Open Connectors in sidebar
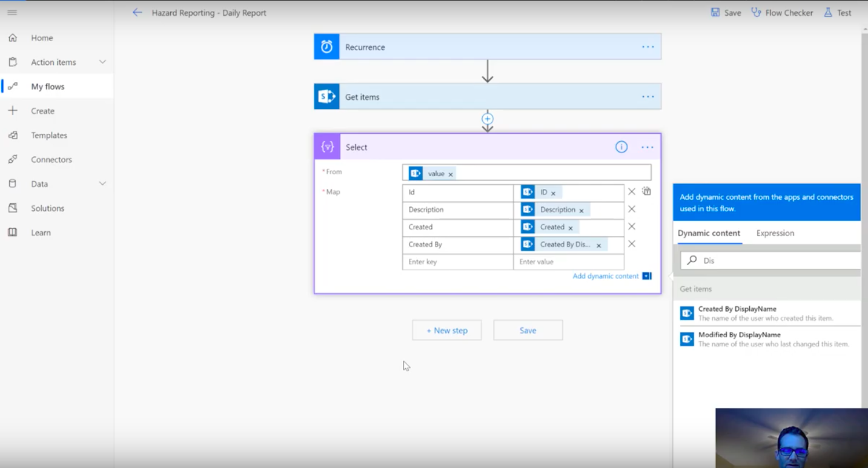 click(x=51, y=159)
